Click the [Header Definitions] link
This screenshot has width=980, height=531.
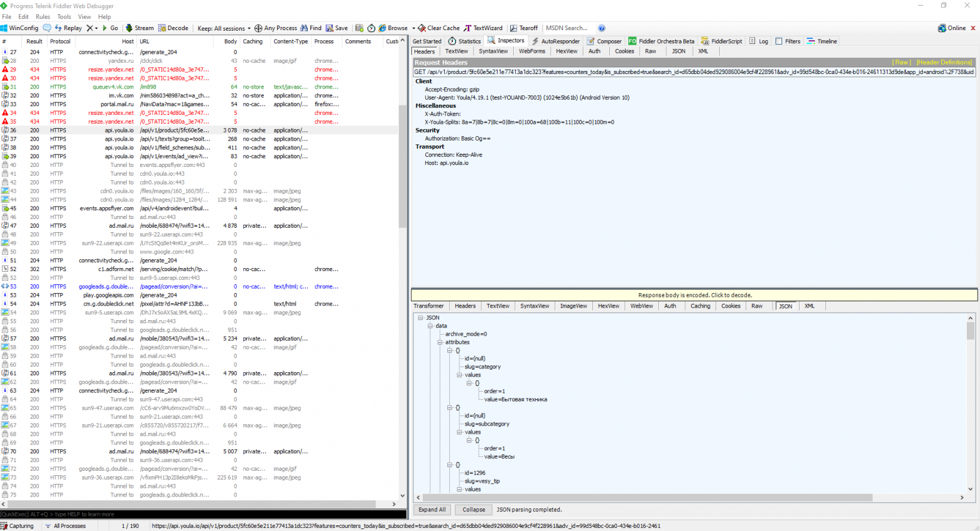point(944,63)
